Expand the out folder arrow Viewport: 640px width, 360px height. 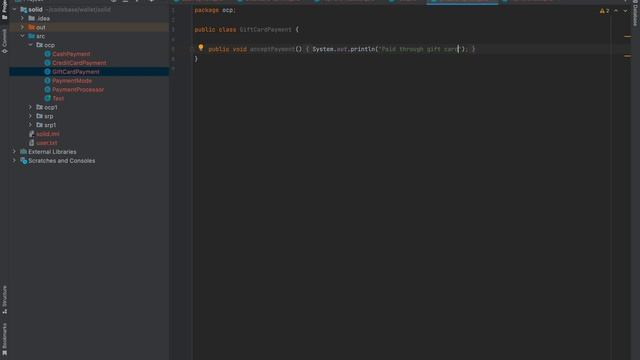point(22,27)
